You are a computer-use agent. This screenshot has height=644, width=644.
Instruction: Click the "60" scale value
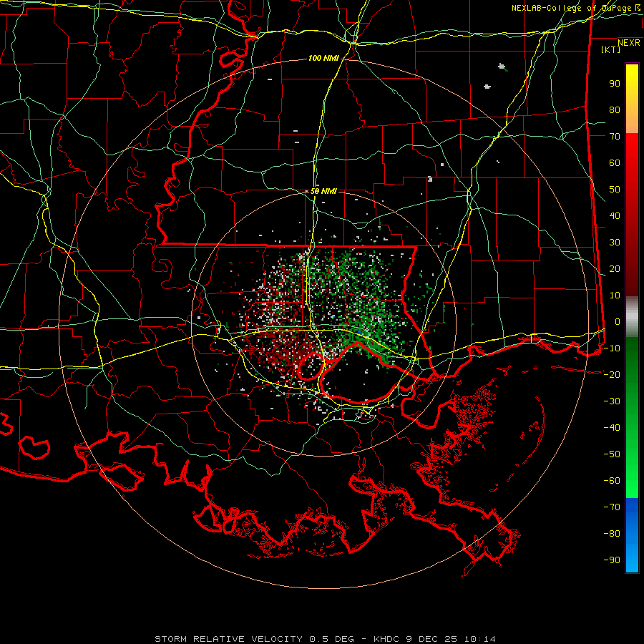615,162
